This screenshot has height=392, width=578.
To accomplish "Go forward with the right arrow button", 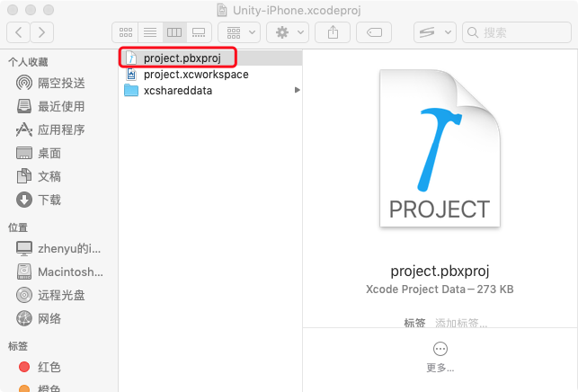I will point(41,32).
